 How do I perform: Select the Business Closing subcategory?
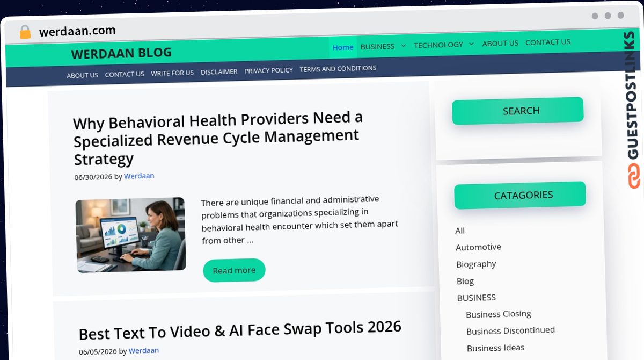pos(499,314)
